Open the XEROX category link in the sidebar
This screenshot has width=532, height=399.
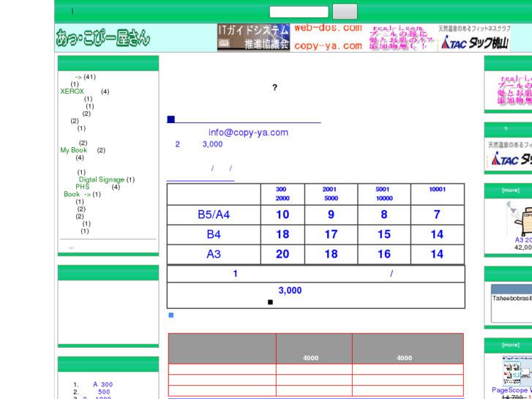coord(72,92)
